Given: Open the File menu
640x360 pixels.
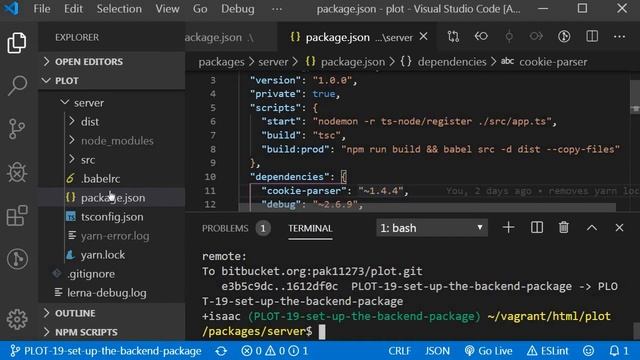Looking at the screenshot, I should pyautogui.click(x=42, y=9).
